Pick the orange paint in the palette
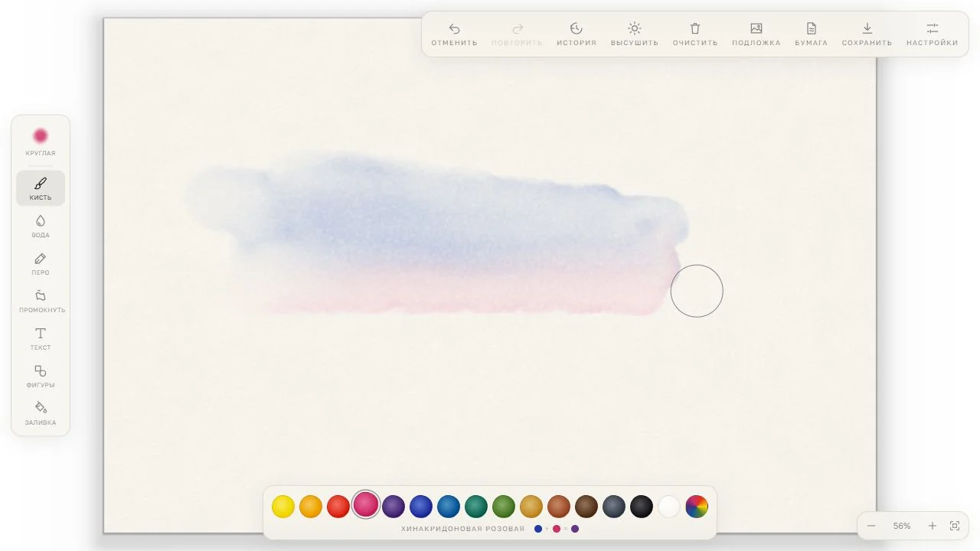Viewport: 980px width, 551px height. 311,507
